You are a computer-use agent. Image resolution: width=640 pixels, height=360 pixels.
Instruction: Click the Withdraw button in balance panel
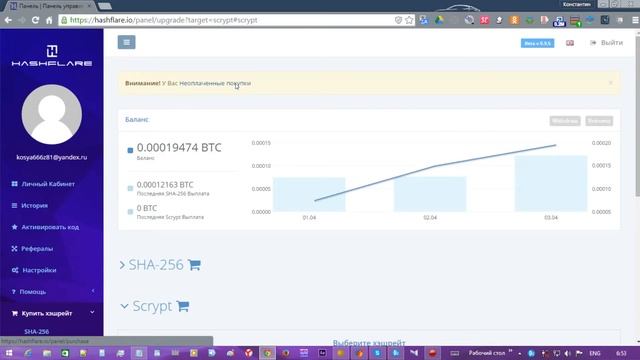tap(565, 121)
